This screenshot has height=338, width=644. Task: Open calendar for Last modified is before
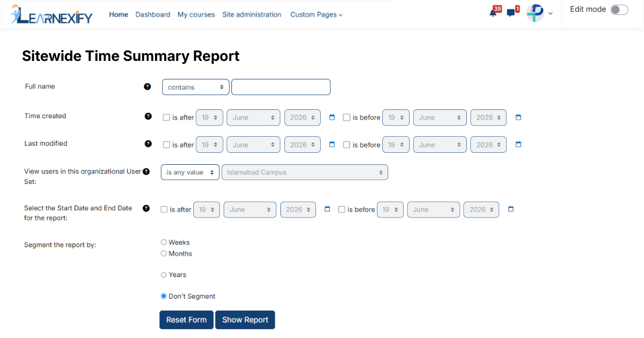pos(518,145)
